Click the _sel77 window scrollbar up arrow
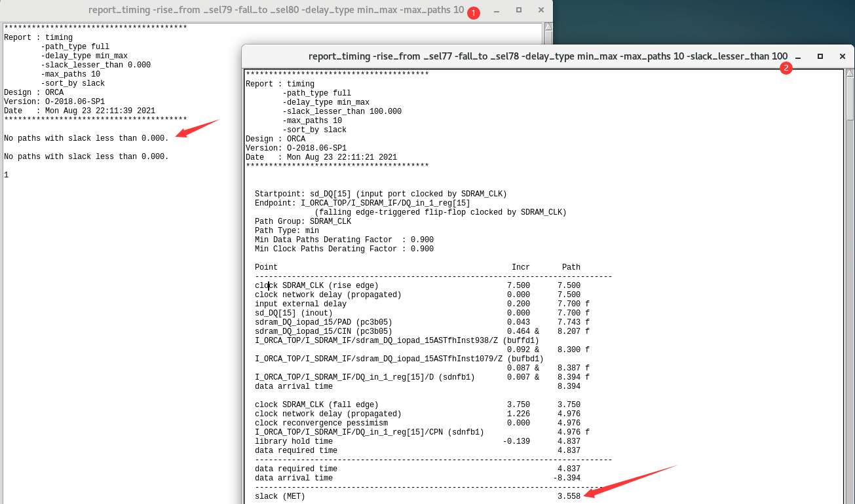This screenshot has height=504, width=855. [x=850, y=73]
